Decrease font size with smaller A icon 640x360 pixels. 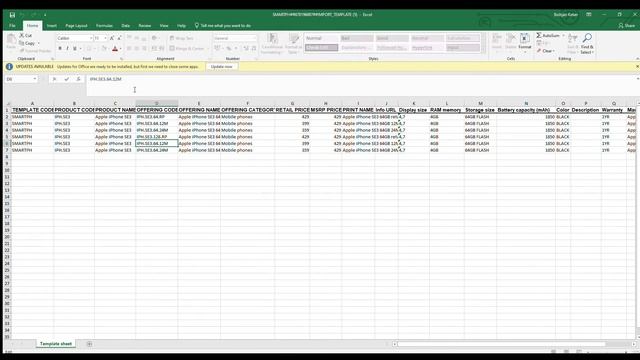coord(119,38)
